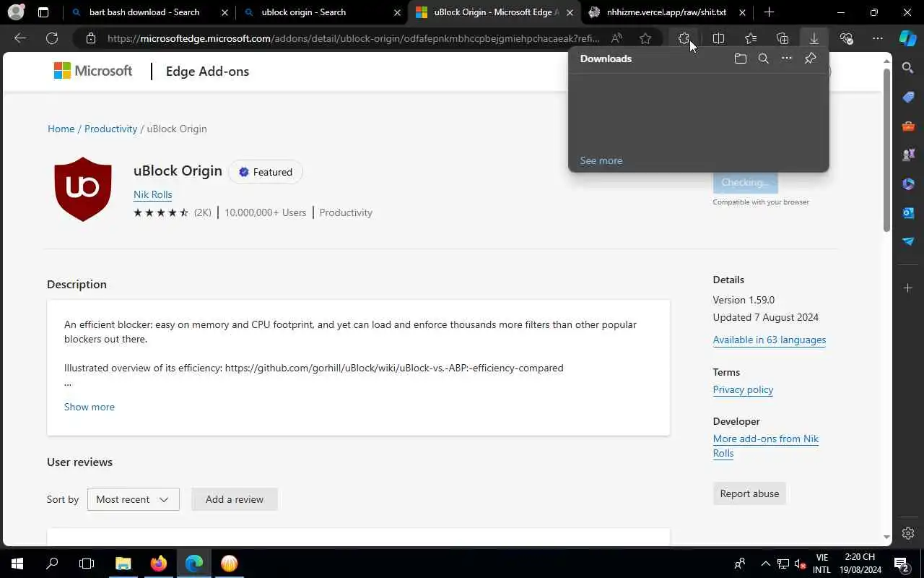Screen dimensions: 924x578
Task: Open the Sort by Most recent dropdown
Action: pos(133,499)
